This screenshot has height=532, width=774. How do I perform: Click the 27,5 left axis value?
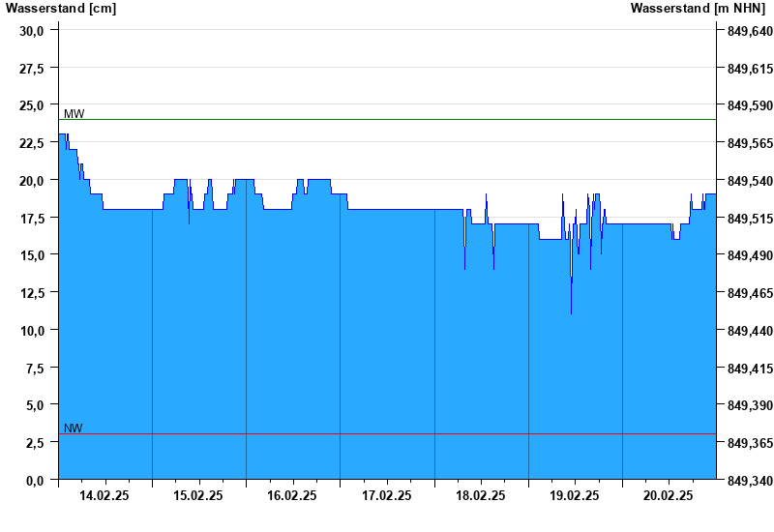click(32, 68)
